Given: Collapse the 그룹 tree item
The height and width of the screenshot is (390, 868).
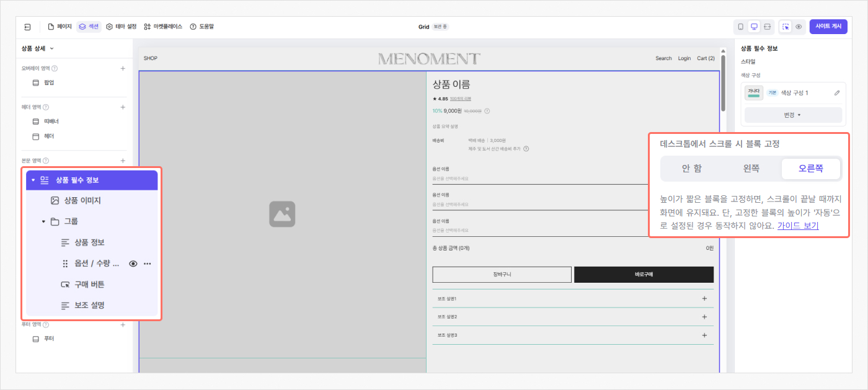Looking at the screenshot, I should point(43,221).
